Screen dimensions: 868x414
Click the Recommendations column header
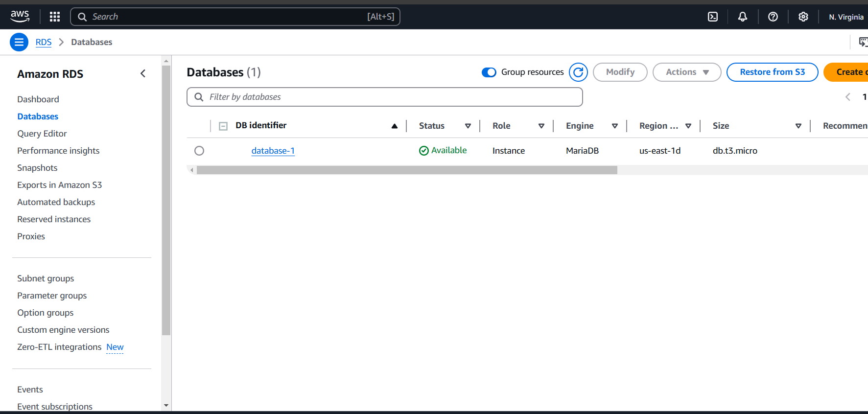coord(845,126)
